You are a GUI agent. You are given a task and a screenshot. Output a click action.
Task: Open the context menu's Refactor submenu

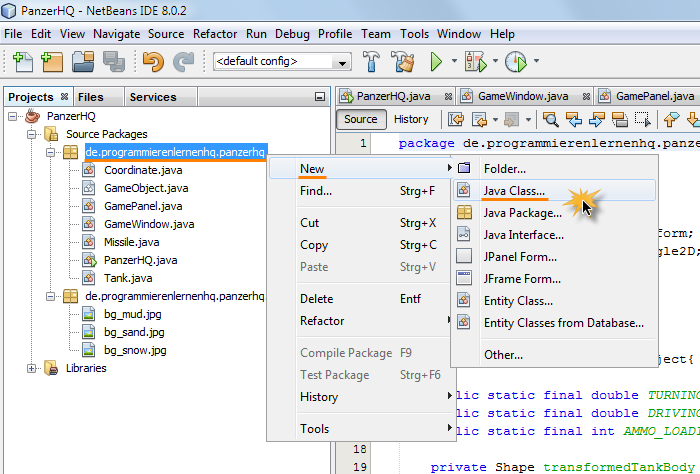point(361,321)
